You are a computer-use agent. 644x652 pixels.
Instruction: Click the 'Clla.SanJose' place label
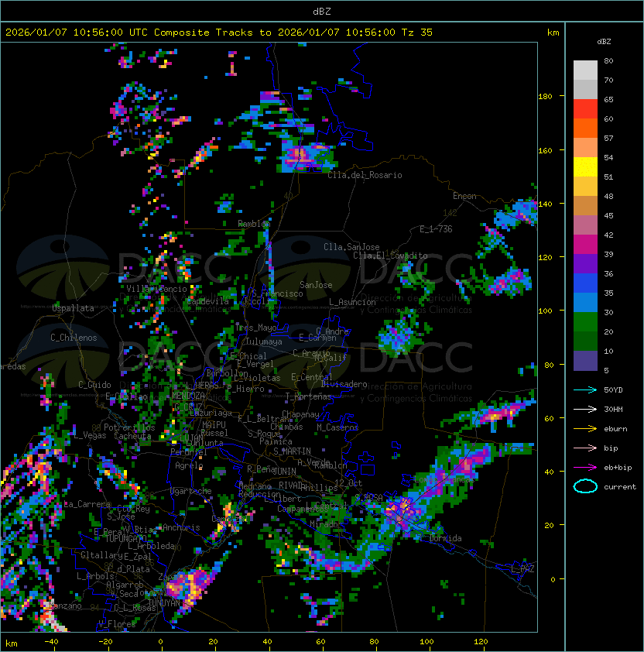click(351, 246)
